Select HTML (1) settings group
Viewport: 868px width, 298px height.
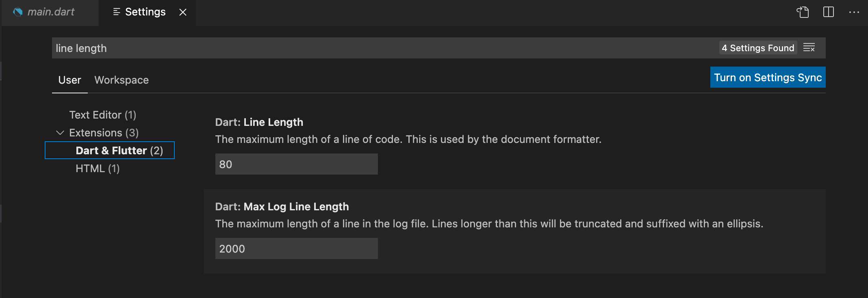pyautogui.click(x=98, y=168)
